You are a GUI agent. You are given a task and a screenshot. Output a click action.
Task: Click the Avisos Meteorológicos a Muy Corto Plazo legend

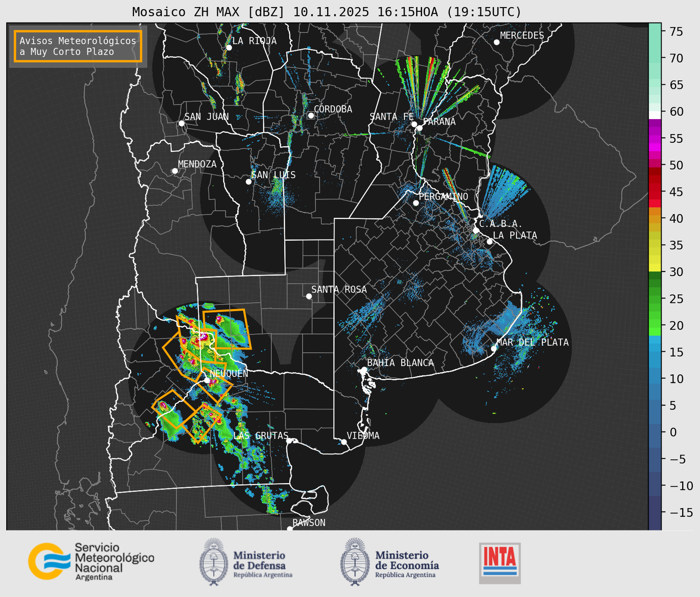point(78,46)
